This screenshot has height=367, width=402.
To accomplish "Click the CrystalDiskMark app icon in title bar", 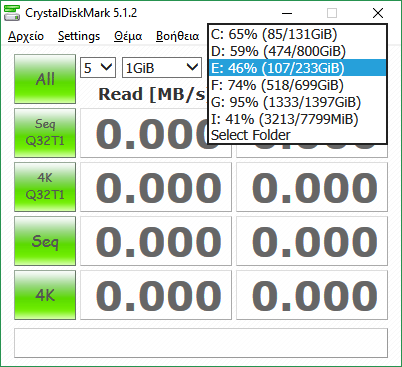I will 12,13.
